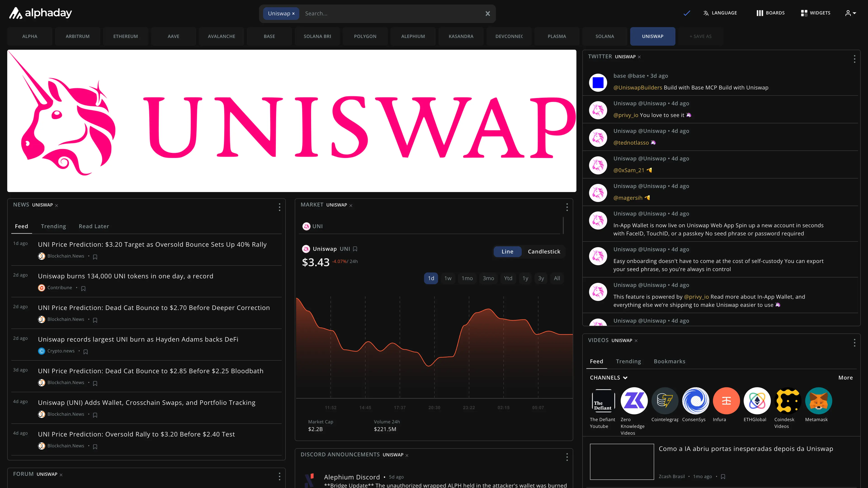Image resolution: width=868 pixels, height=488 pixels.
Task: Select the 1d chart range
Action: click(431, 278)
